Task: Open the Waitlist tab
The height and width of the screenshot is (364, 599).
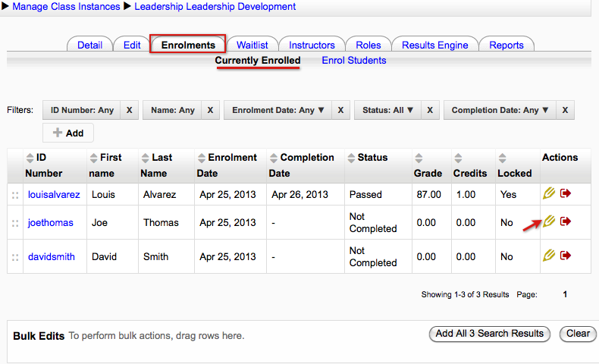Action: [x=252, y=45]
